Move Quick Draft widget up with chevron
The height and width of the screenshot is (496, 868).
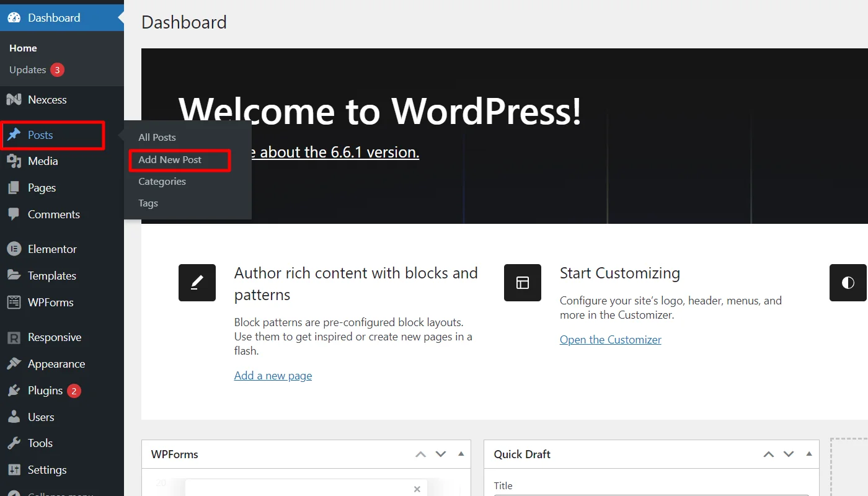coord(769,454)
